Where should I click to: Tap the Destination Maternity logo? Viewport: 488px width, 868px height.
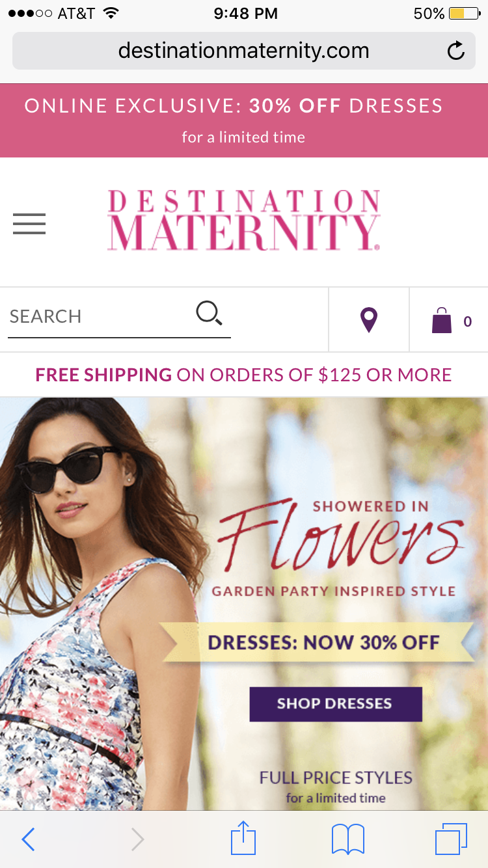click(x=244, y=221)
